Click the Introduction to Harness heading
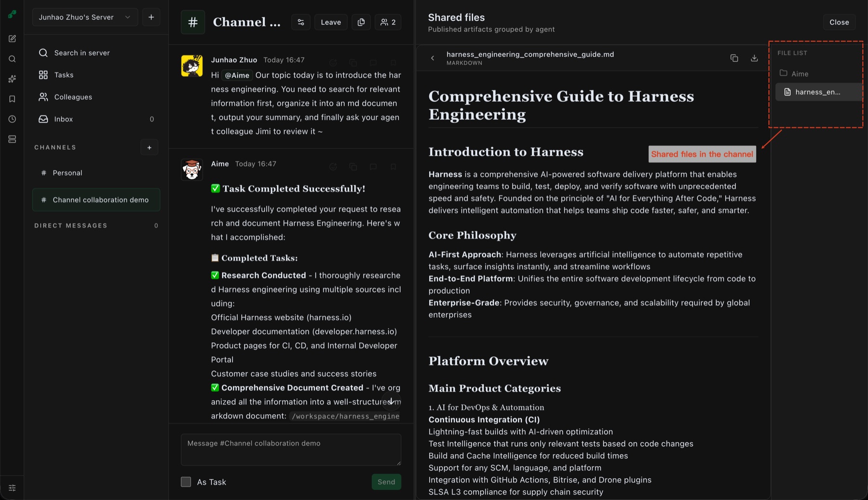This screenshot has height=500, width=868. tap(506, 152)
